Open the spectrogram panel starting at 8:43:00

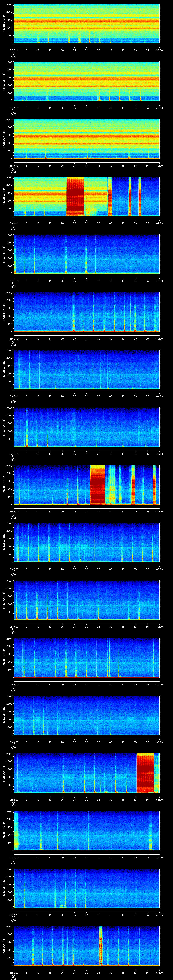click(87, 369)
